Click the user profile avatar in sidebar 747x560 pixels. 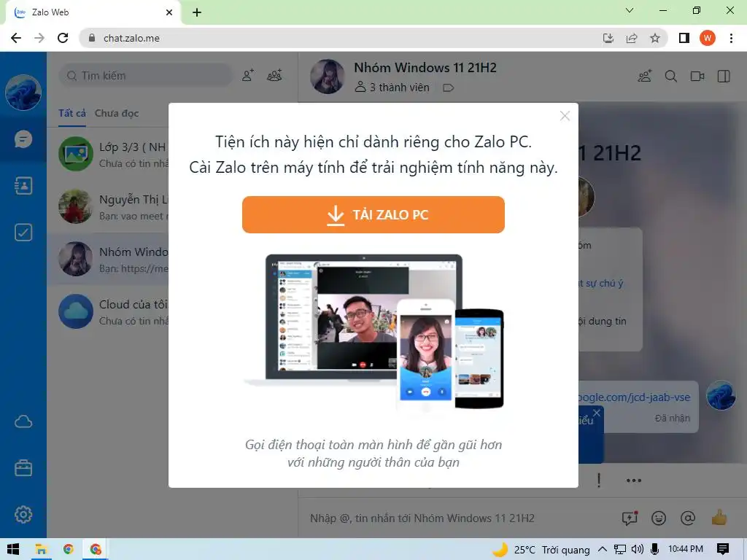(23, 92)
